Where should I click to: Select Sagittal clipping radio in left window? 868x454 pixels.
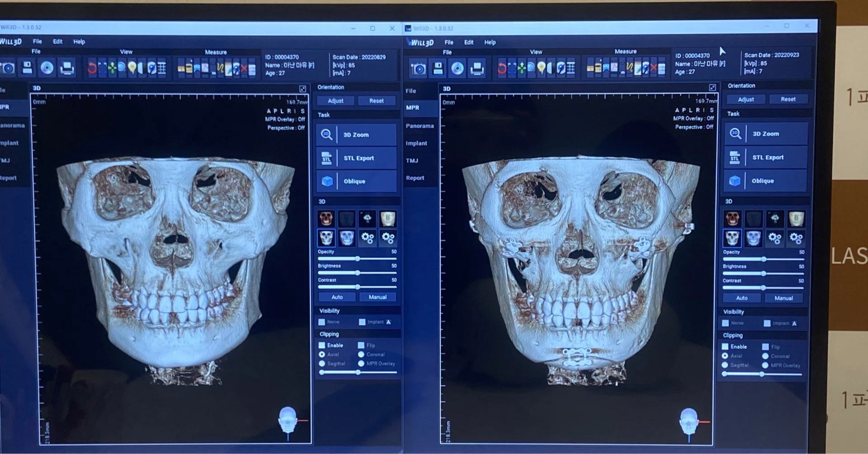pos(322,364)
